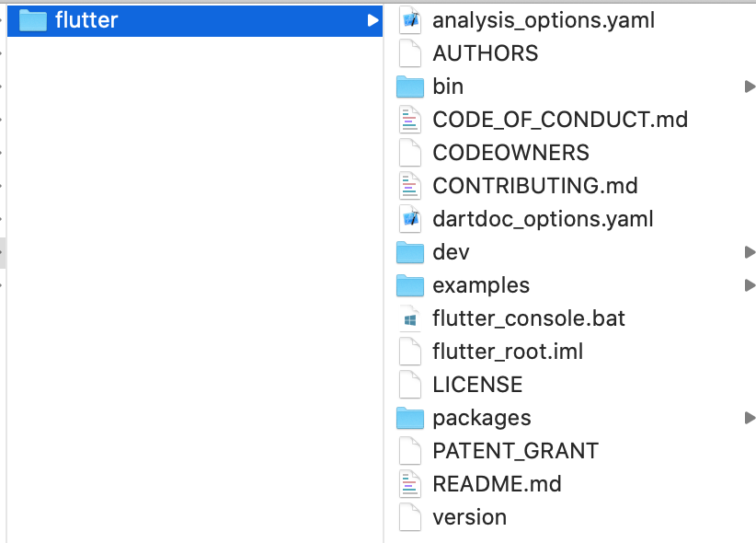This screenshot has width=756, height=543.
Task: Click the examples folder icon
Action: pyautogui.click(x=410, y=285)
